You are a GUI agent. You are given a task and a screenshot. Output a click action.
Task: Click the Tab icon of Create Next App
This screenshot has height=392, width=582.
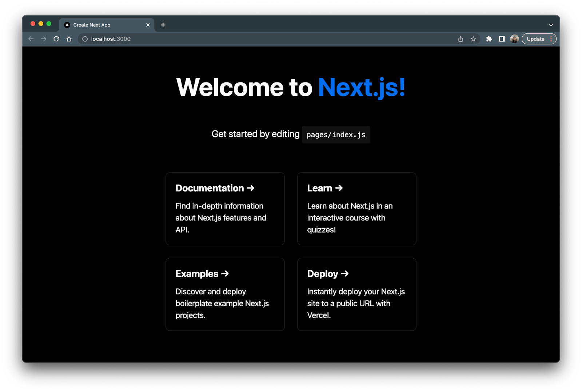click(x=67, y=25)
